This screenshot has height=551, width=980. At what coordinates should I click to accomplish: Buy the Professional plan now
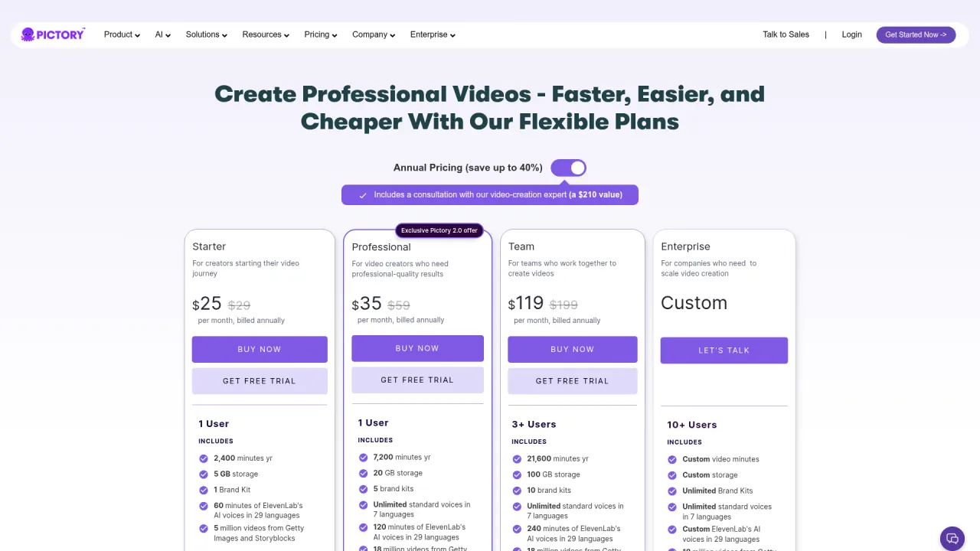point(417,348)
